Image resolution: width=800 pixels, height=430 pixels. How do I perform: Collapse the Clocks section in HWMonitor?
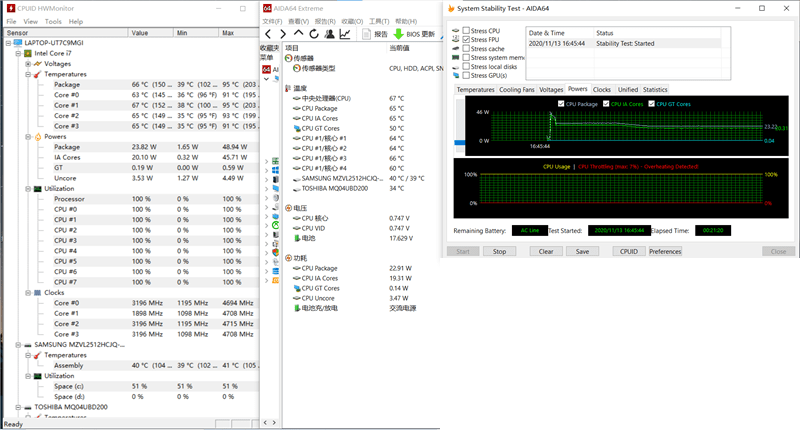28,293
